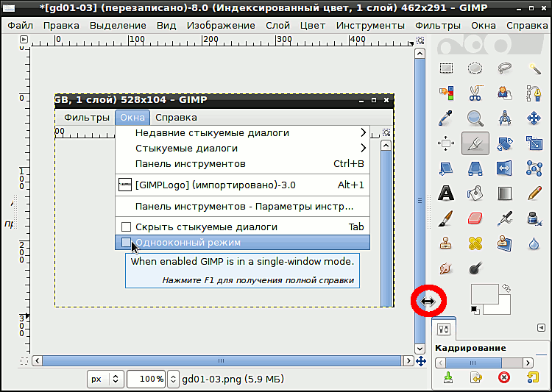The width and height of the screenshot is (552, 392).
Task: Click the 100% zoom field
Action: point(146,379)
